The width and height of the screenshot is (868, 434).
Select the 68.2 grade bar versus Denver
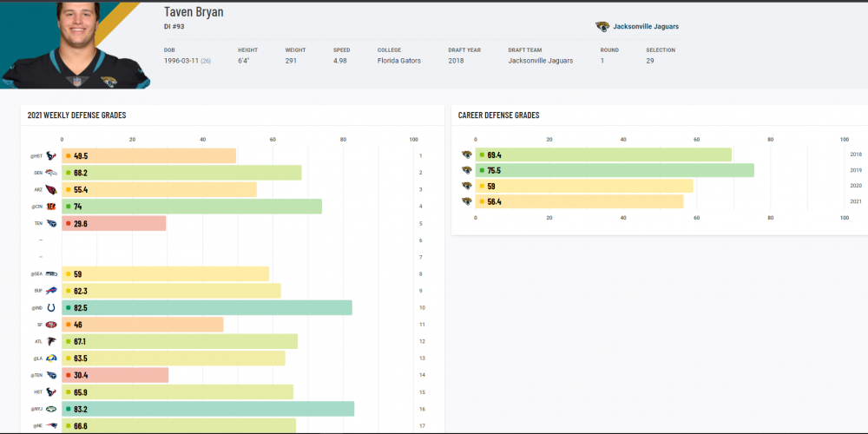181,173
